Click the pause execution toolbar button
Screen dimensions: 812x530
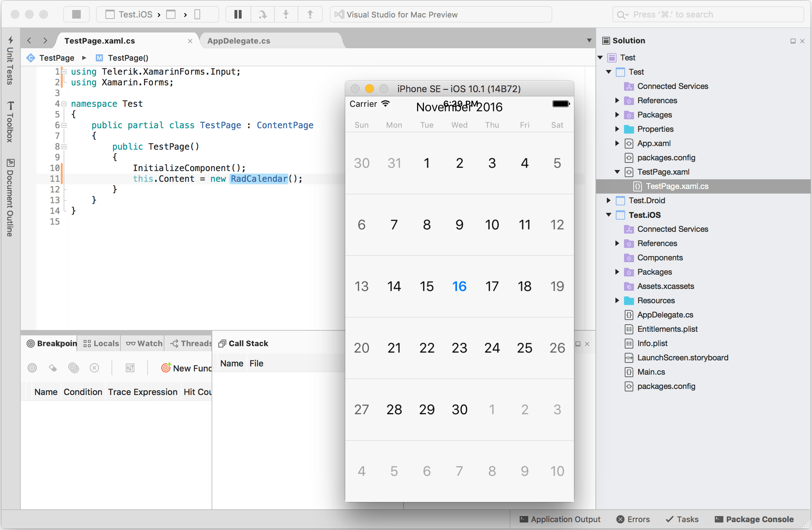tap(237, 14)
